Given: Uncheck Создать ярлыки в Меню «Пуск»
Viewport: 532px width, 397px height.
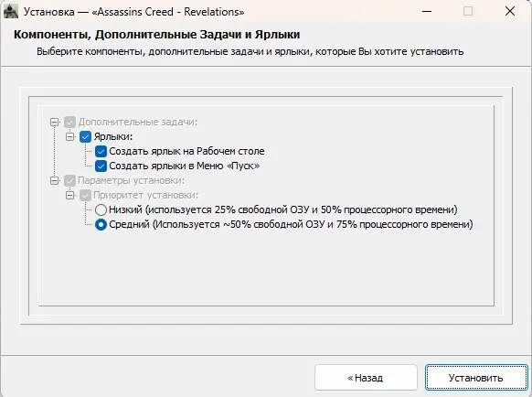Looking at the screenshot, I should point(101,166).
